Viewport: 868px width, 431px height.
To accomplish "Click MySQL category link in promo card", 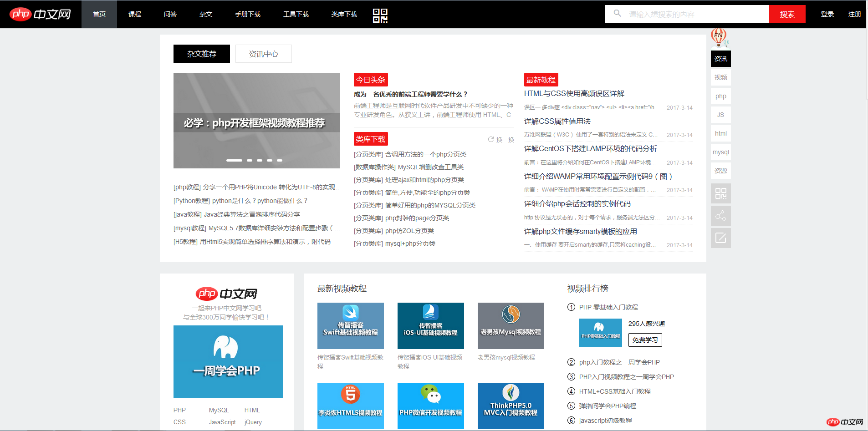I will click(x=219, y=410).
